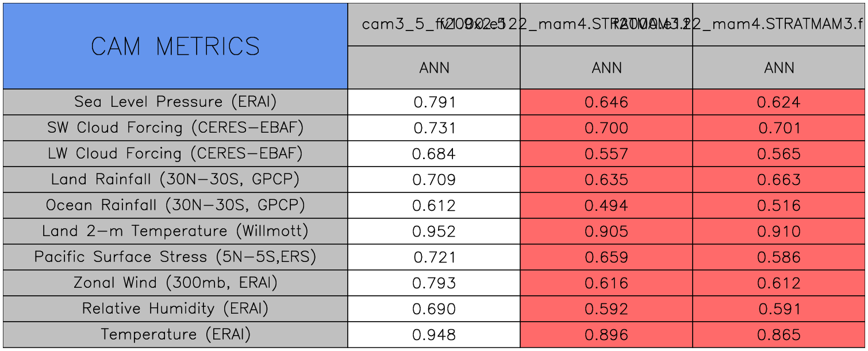Select the Sea Level Pressure (ERAI) row label
Screen dimensions: 868x351
click(175, 102)
